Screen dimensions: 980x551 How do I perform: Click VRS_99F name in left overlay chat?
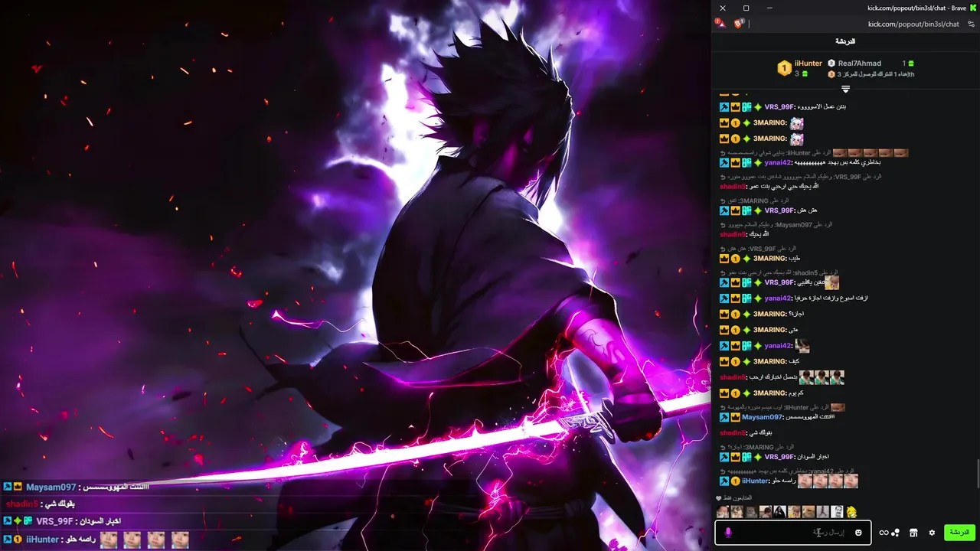pos(54,522)
